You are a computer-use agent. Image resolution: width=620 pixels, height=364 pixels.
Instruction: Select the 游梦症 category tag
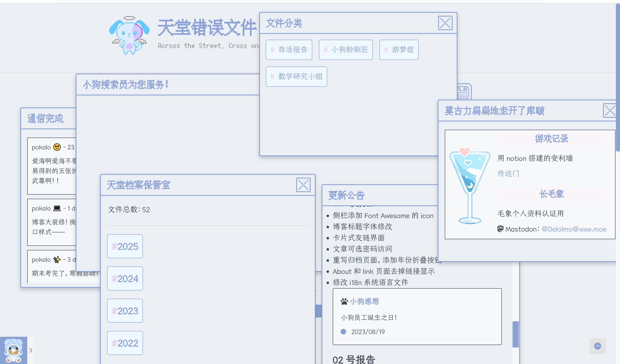click(x=399, y=50)
